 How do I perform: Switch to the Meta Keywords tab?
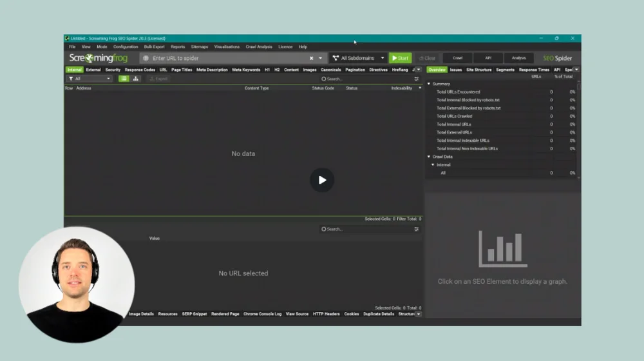246,70
